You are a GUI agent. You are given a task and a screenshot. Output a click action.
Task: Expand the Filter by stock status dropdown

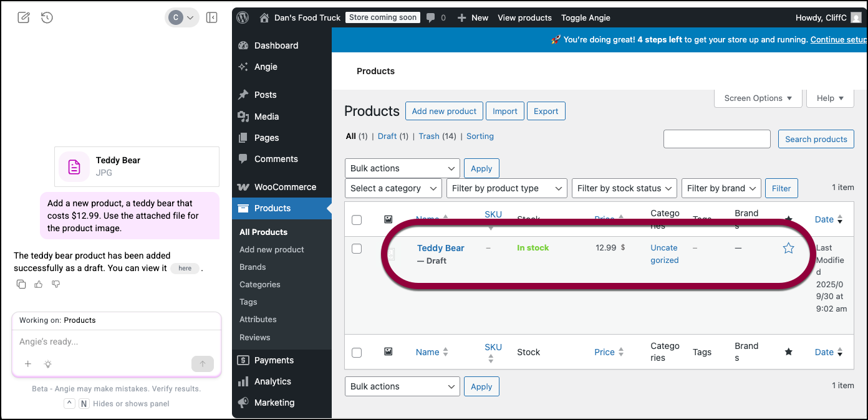click(624, 188)
